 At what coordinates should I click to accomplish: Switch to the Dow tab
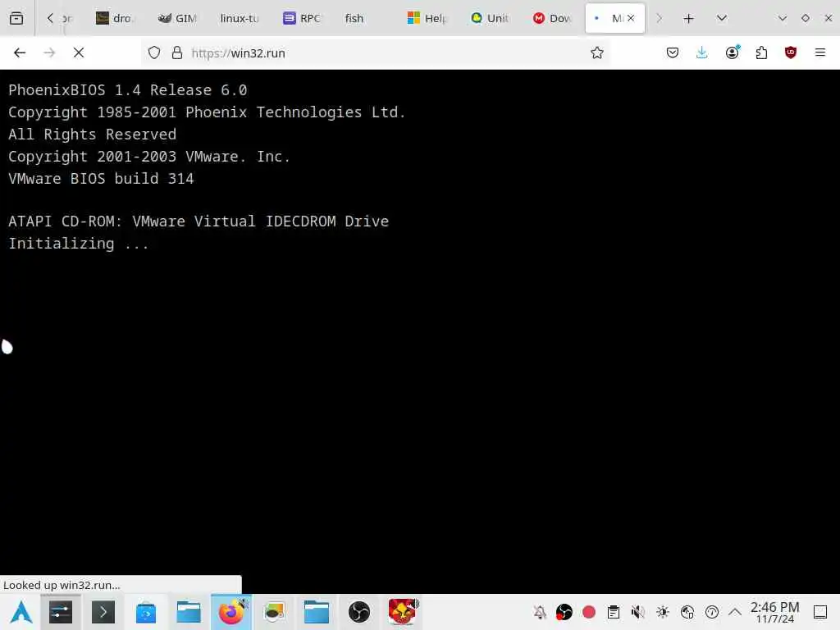pos(552,18)
